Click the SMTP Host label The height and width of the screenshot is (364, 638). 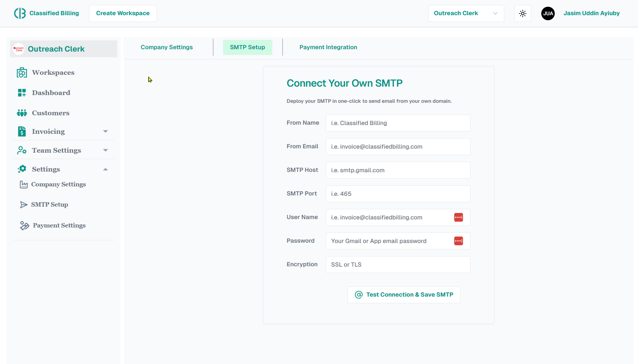(x=302, y=170)
